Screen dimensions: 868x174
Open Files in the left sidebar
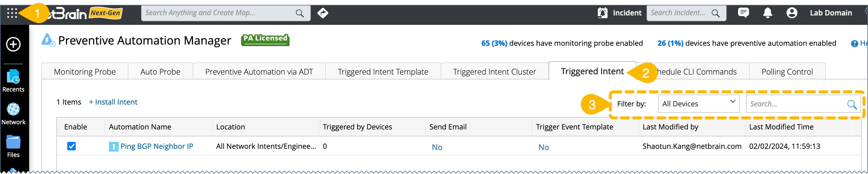pos(14,146)
